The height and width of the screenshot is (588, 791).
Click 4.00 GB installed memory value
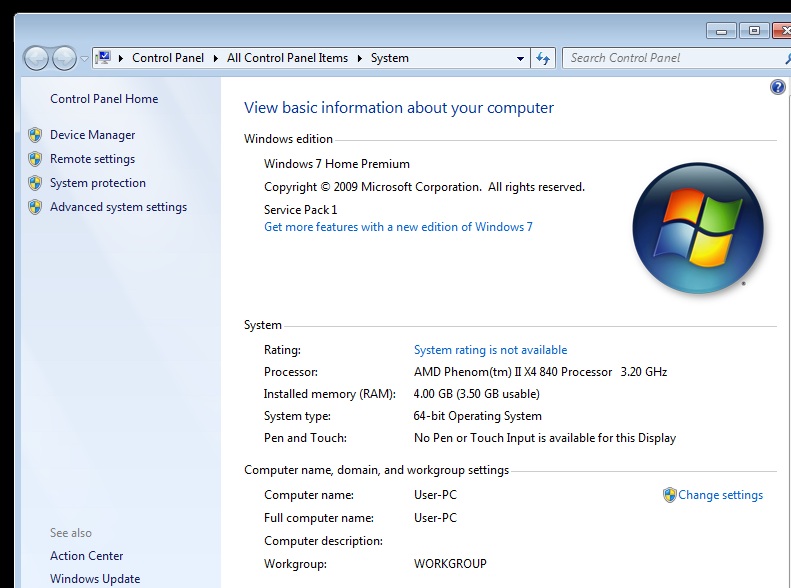tap(476, 394)
